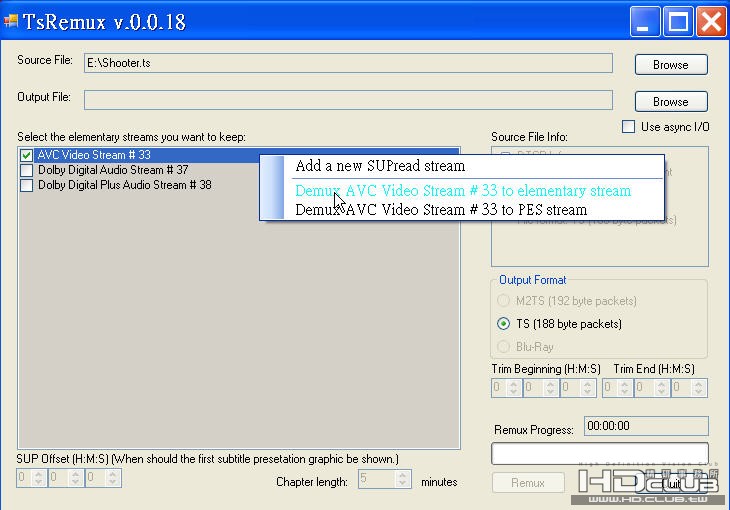
Task: Check Dolby Digital Audio Stream # 37
Action: [27, 170]
